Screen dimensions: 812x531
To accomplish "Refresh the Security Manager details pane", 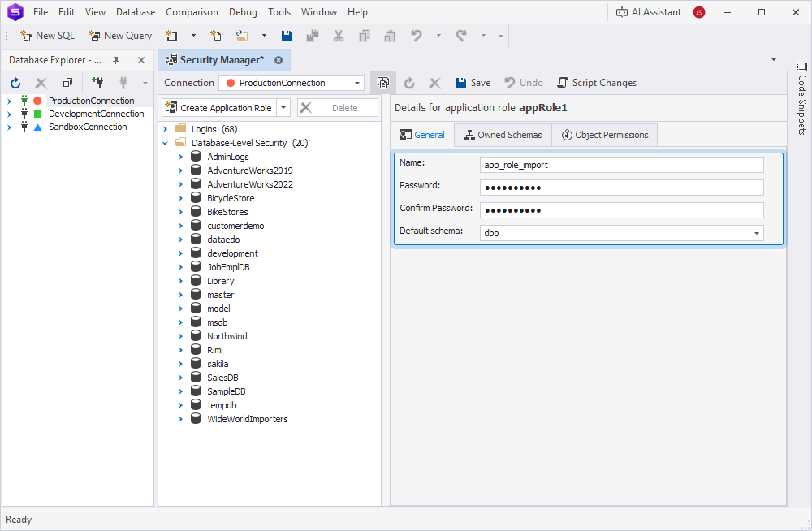I will tap(408, 82).
